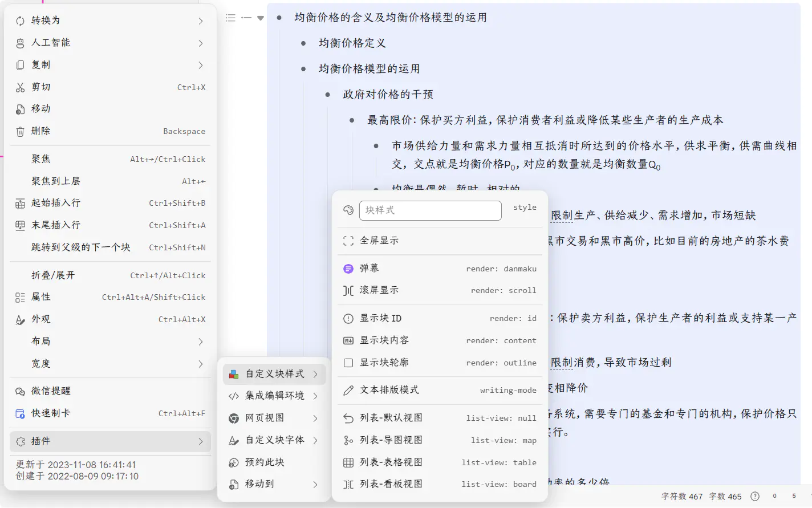Toggle 显示块 ID render option
The image size is (812, 508).
tap(439, 318)
